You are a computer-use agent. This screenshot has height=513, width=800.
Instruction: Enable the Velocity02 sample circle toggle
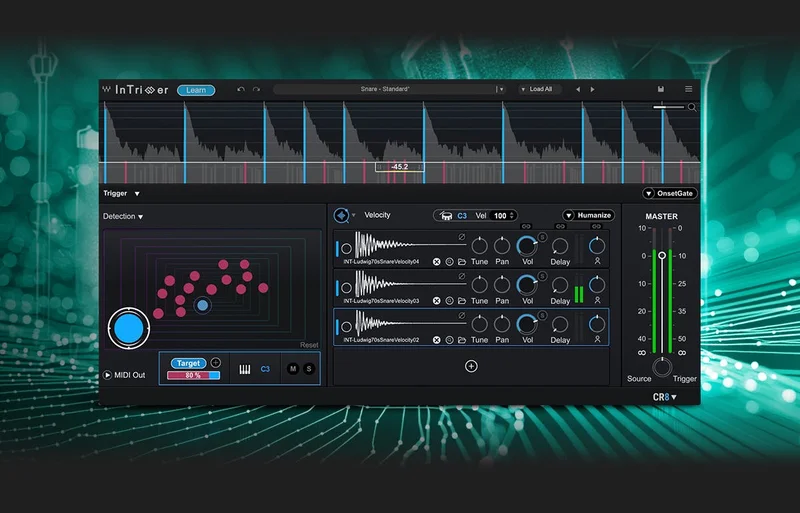(x=346, y=327)
